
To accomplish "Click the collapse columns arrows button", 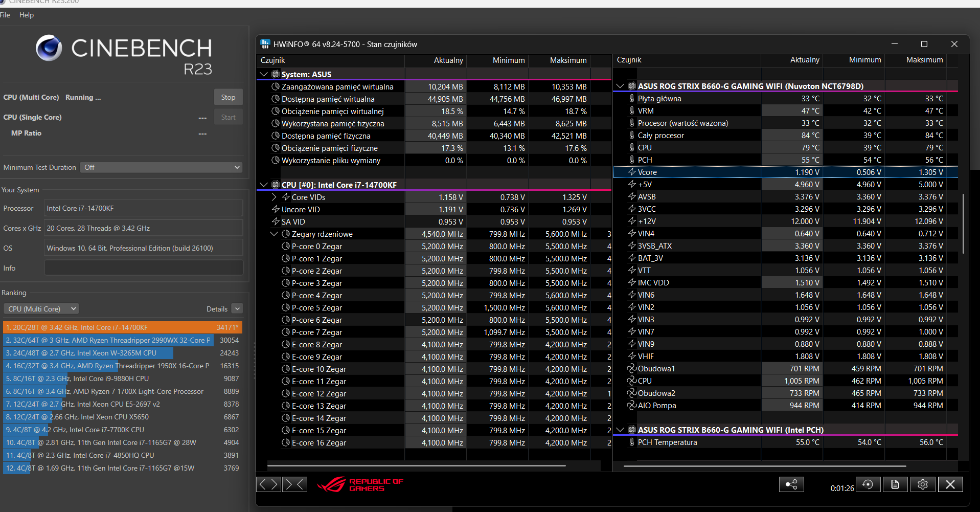I will [294, 484].
